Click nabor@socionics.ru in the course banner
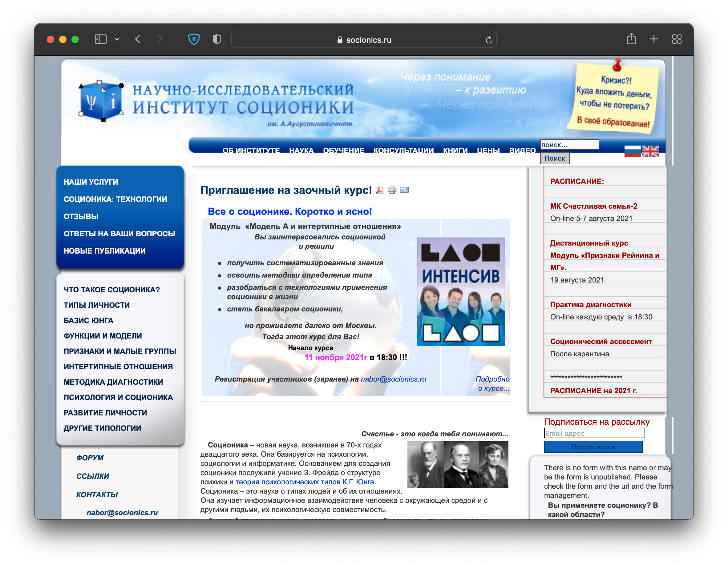This screenshot has width=728, height=565. (x=393, y=379)
